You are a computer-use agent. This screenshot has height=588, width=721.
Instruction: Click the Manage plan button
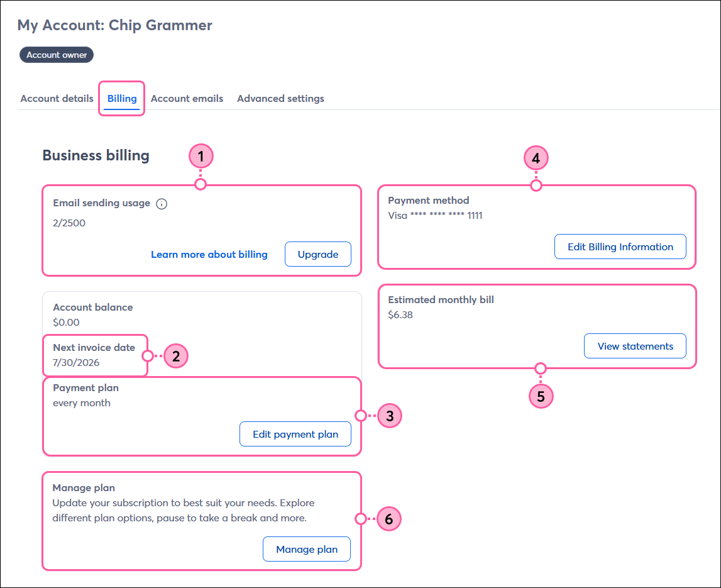[x=307, y=549]
